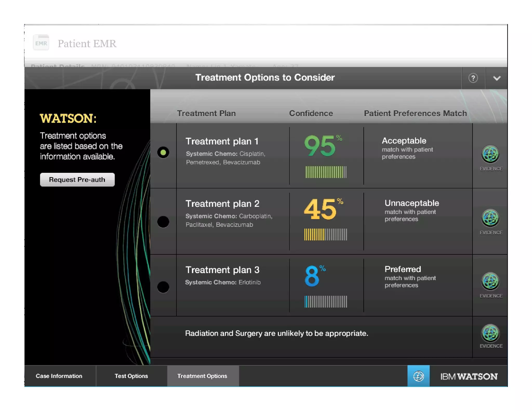Click the help question mark icon
This screenshot has height=411, width=532.
coord(473,78)
